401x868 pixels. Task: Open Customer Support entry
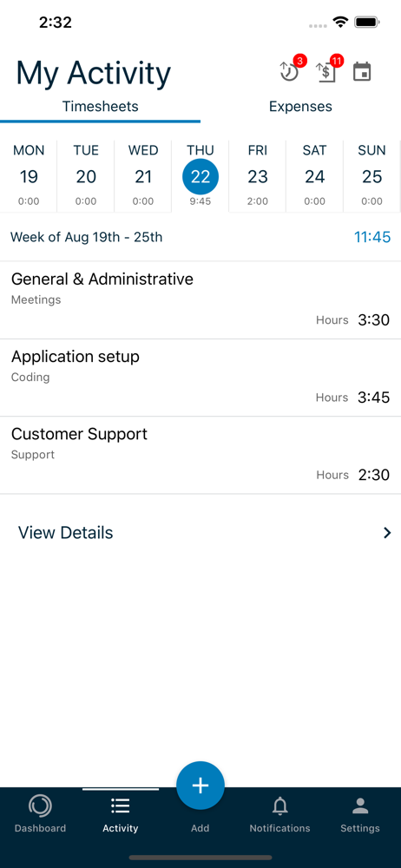click(x=200, y=455)
